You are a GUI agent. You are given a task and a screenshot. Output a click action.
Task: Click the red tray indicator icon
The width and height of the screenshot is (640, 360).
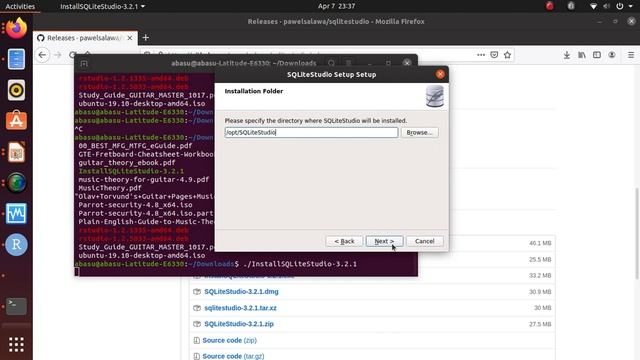point(550,6)
